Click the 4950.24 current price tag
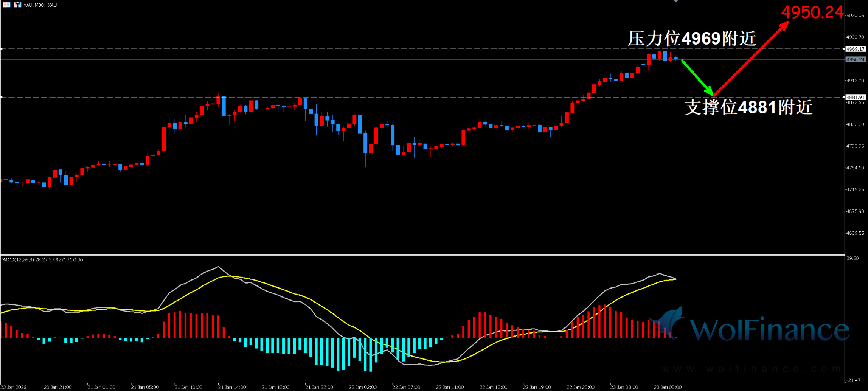Viewport: 868px width, 391px height. coord(855,59)
